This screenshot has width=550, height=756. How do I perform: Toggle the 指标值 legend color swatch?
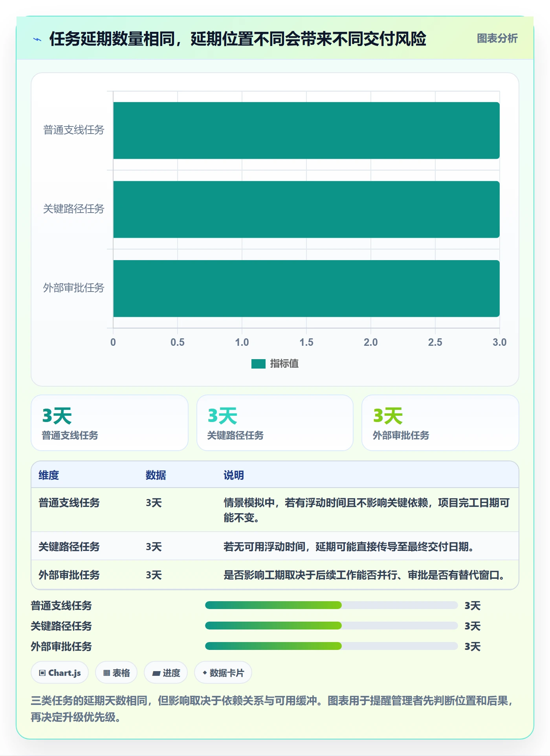258,364
